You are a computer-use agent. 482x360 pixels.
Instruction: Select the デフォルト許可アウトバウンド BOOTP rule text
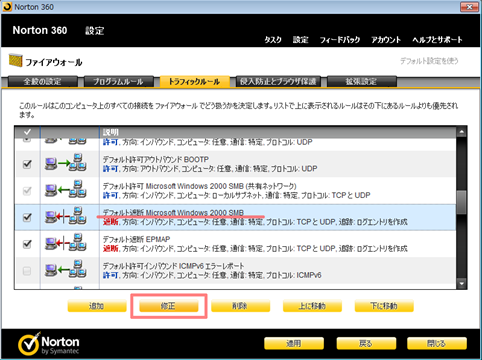[x=156, y=159]
